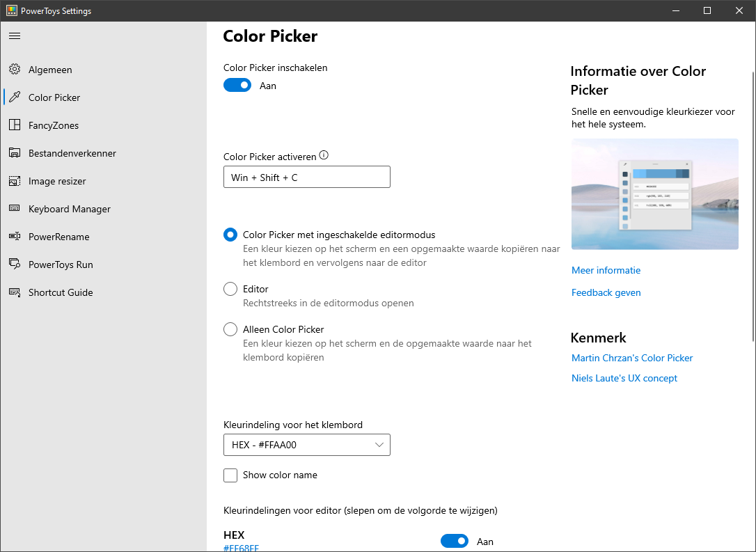Click the Color Picker preview image
Image resolution: width=756 pixels, height=552 pixels.
tap(655, 194)
